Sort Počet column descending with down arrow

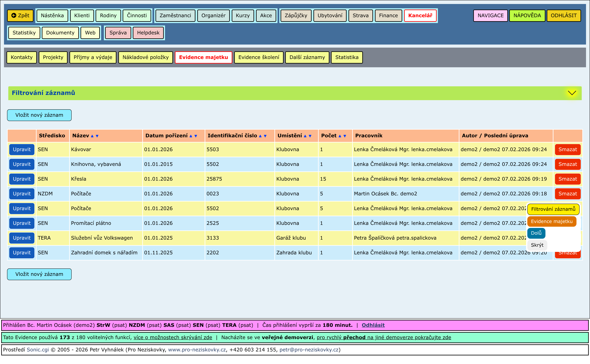tap(345, 136)
